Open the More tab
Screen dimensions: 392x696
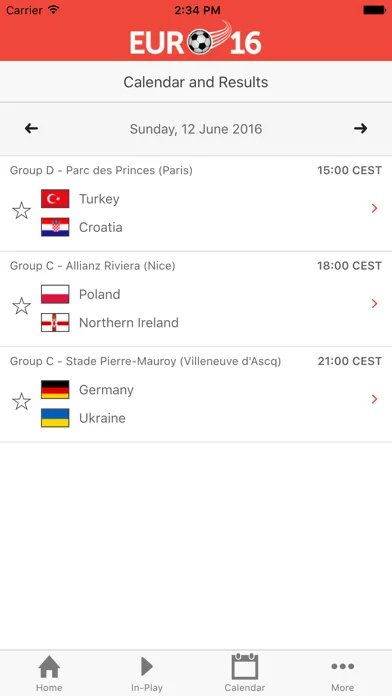tap(343, 673)
